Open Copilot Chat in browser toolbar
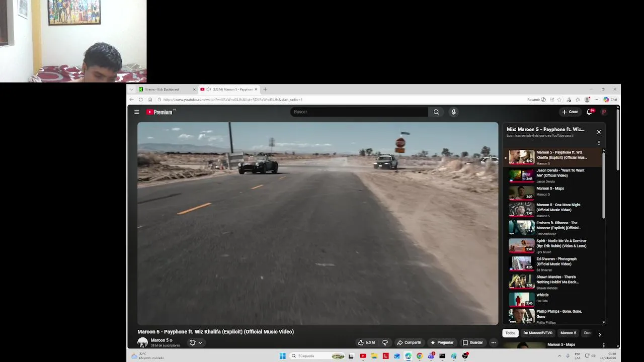 pyautogui.click(x=610, y=100)
